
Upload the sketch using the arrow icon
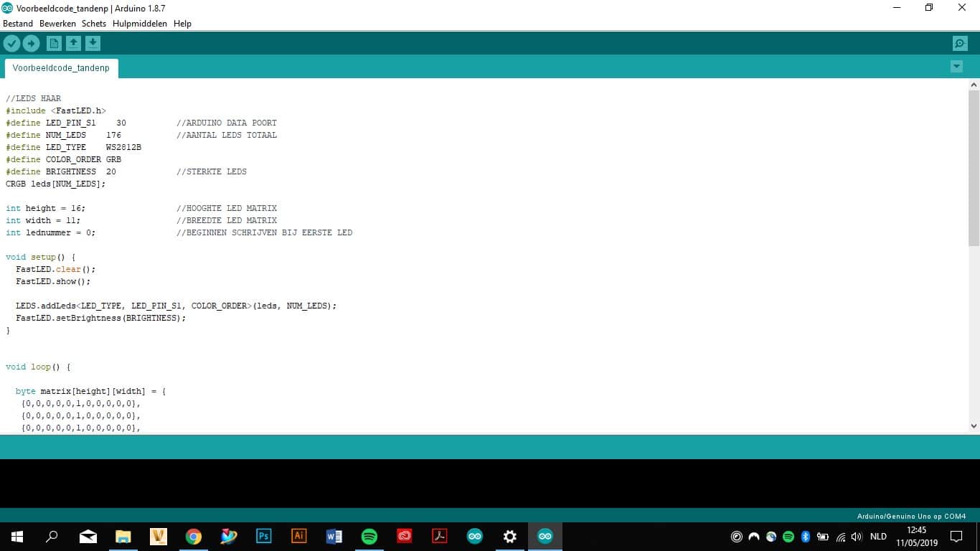tap(31, 43)
